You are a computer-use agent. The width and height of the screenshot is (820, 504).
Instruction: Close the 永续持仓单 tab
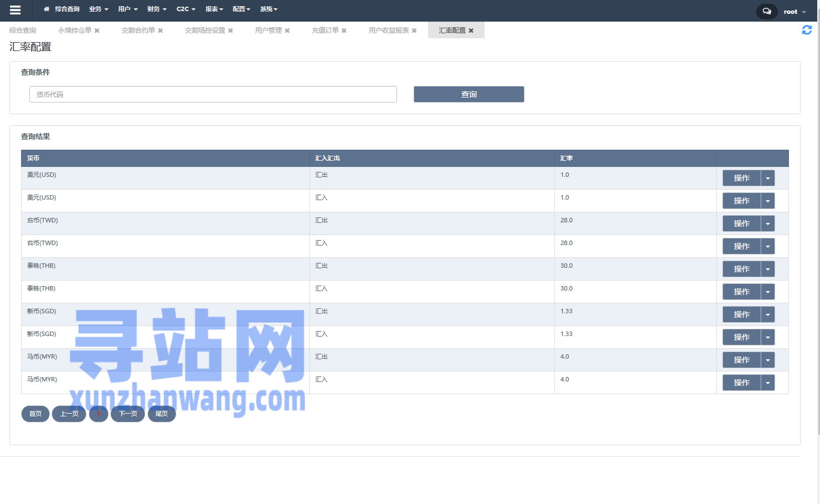[96, 30]
